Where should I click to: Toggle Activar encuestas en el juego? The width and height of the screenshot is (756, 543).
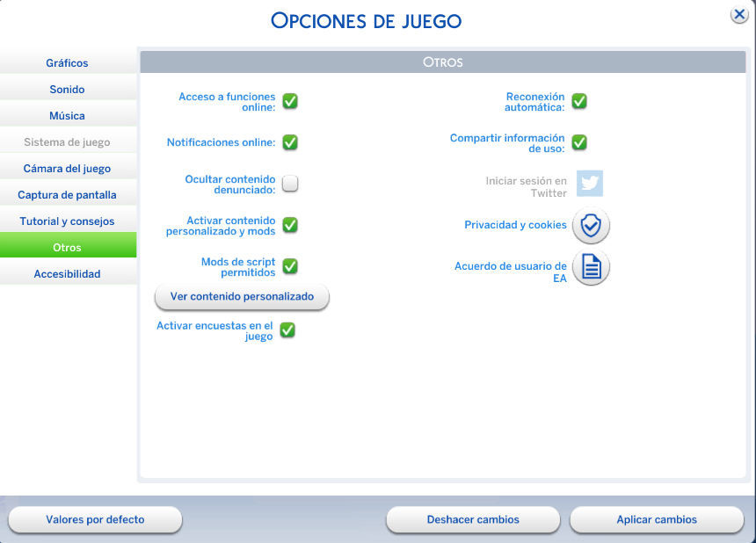[x=287, y=330]
